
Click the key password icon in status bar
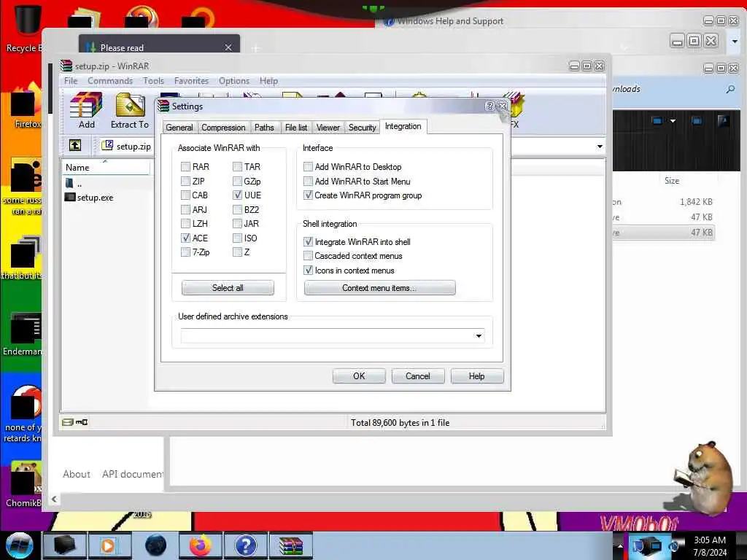[82, 422]
